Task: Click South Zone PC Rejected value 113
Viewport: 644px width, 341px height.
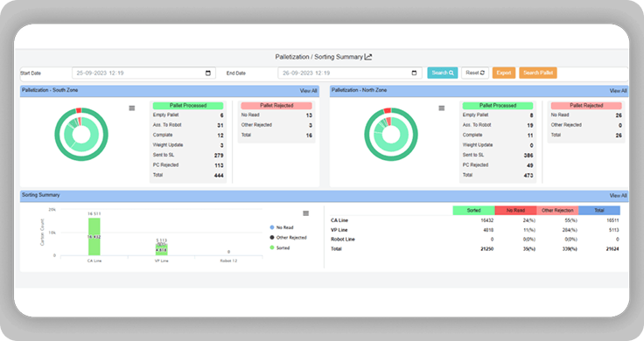Action: (x=219, y=165)
